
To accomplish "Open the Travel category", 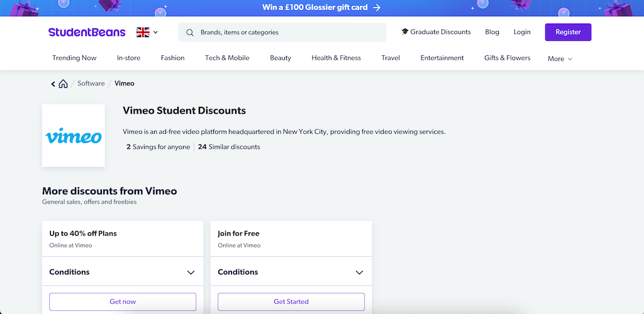I will click(x=391, y=58).
